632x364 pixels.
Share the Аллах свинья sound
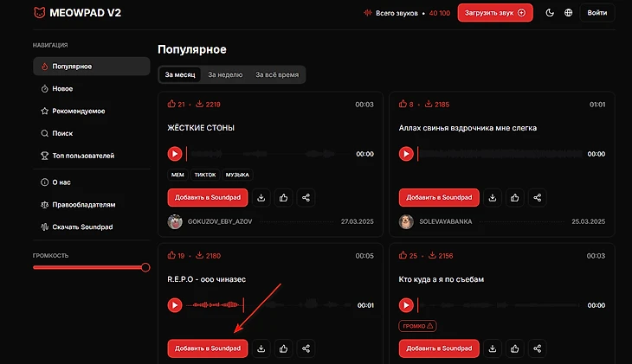point(538,198)
